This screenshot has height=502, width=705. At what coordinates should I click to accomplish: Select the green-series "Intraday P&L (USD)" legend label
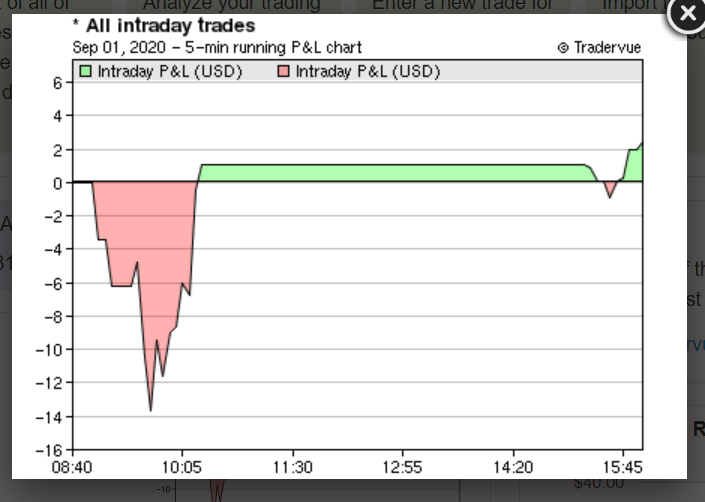pyautogui.click(x=169, y=72)
